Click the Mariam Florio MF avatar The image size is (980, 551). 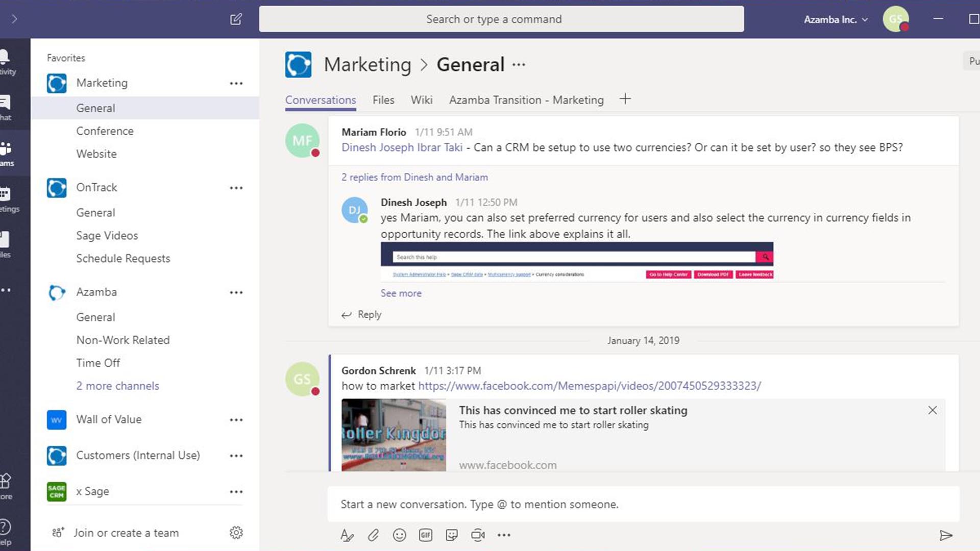coord(302,141)
